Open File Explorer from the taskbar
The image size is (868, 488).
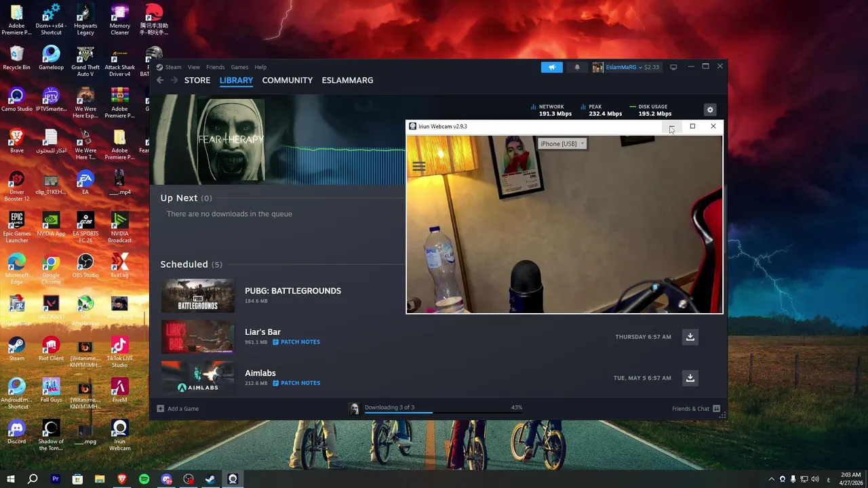(100, 479)
